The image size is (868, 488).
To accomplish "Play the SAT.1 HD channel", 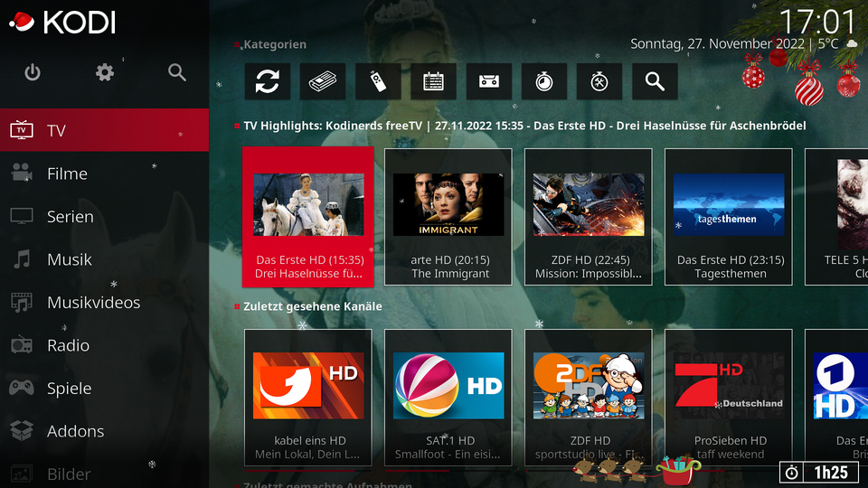I will coord(448,398).
